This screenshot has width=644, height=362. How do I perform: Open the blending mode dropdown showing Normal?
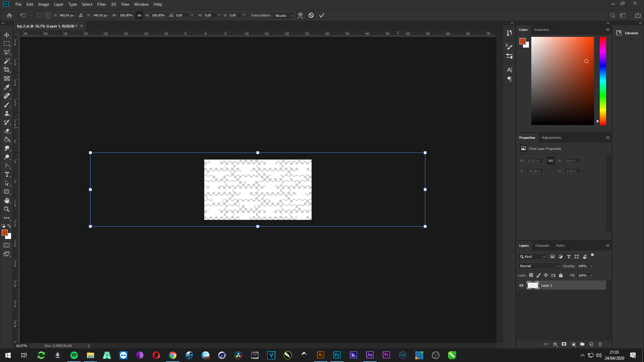coord(538,266)
